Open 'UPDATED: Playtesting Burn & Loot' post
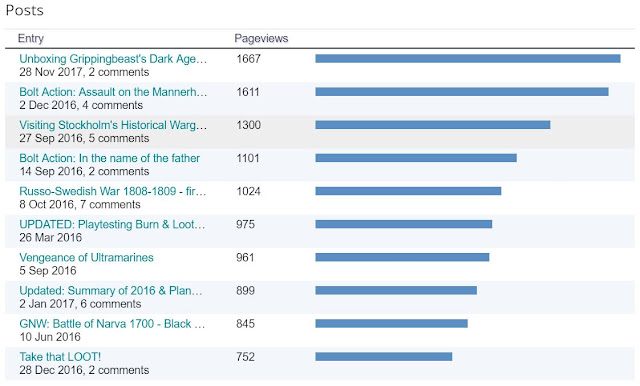The width and height of the screenshot is (640, 386). pos(112,224)
